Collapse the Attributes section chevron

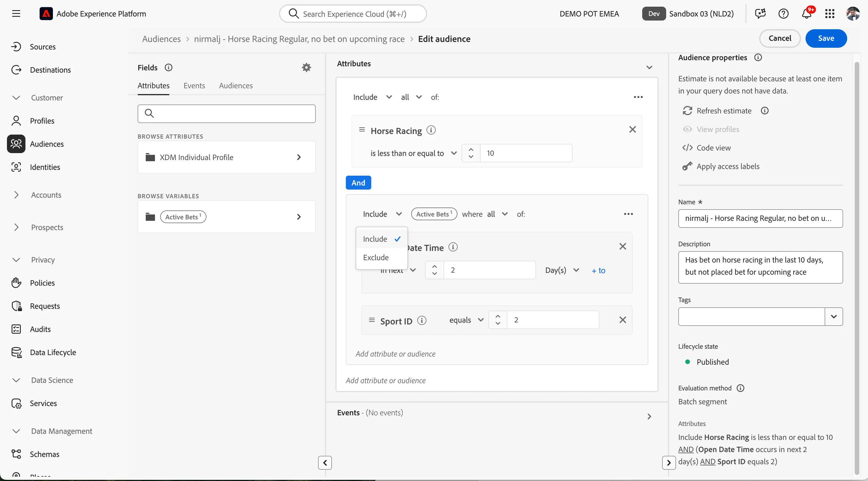649,67
